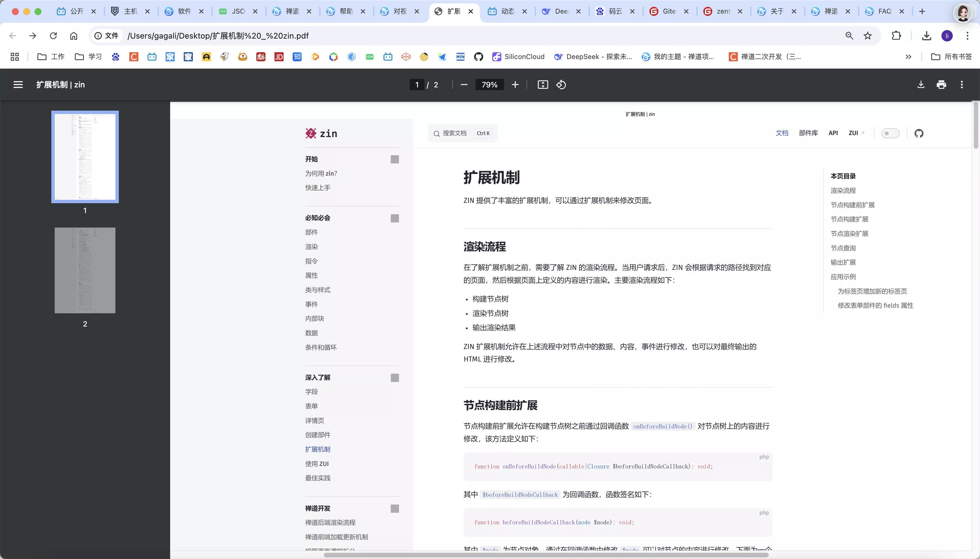Open the MDN bookmark icon
Viewport: 980px width, 559px height.
pyautogui.click(x=460, y=57)
